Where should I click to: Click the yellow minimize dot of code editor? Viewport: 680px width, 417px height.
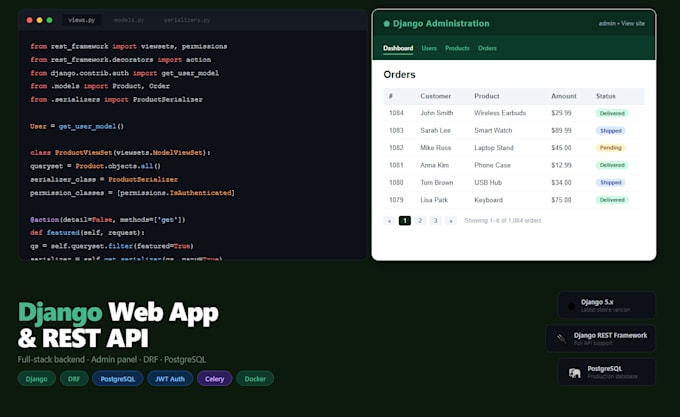39,20
